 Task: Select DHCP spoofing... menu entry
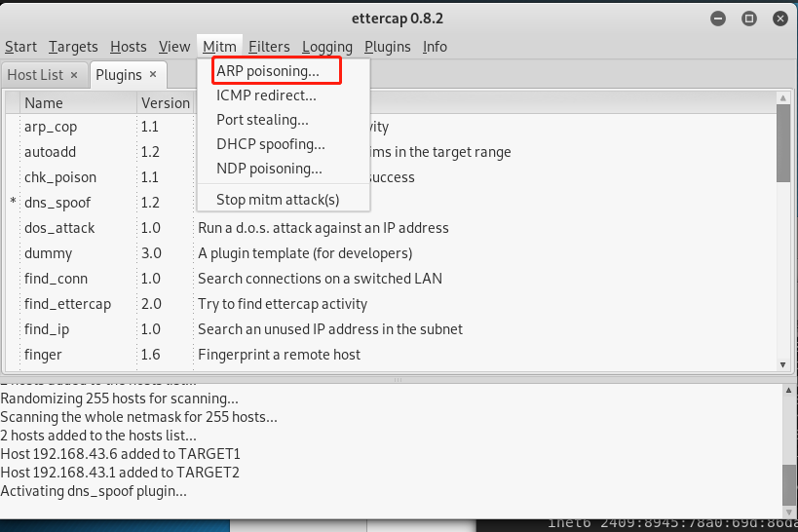[284, 144]
